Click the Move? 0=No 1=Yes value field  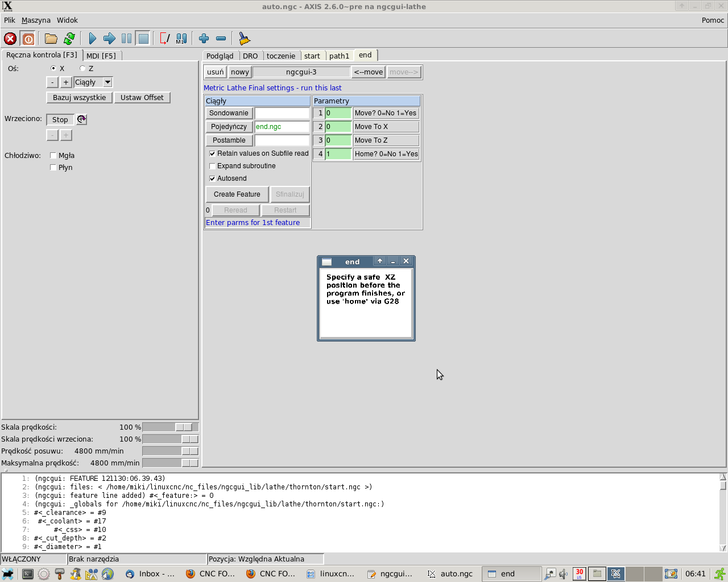[338, 113]
